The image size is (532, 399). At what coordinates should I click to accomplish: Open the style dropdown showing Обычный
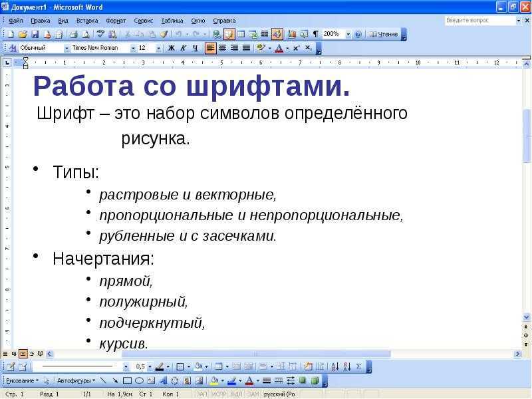click(x=66, y=48)
